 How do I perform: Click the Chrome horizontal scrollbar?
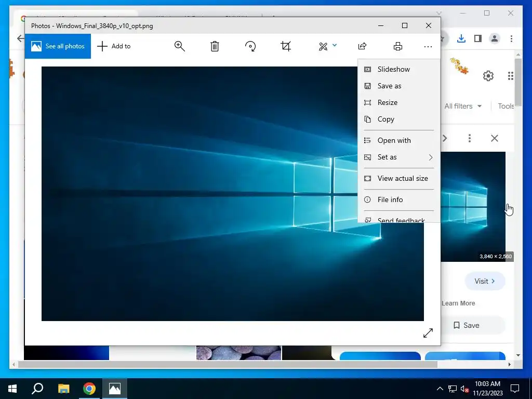pos(228,364)
